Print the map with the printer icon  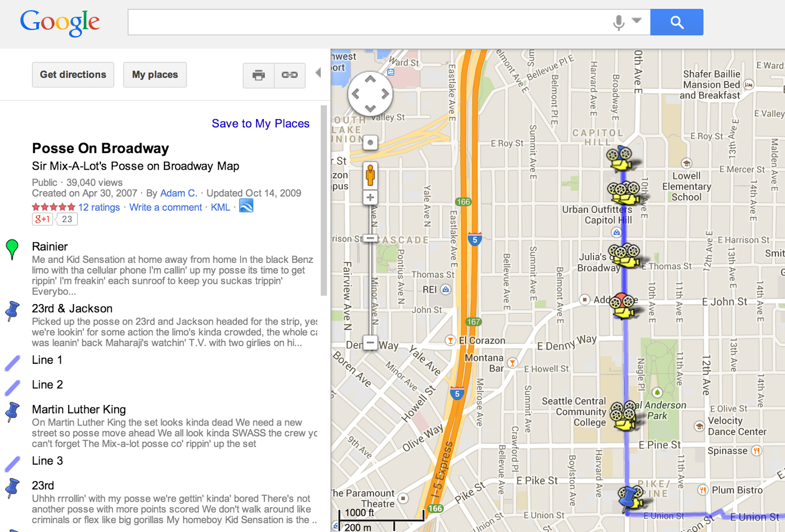click(x=259, y=75)
